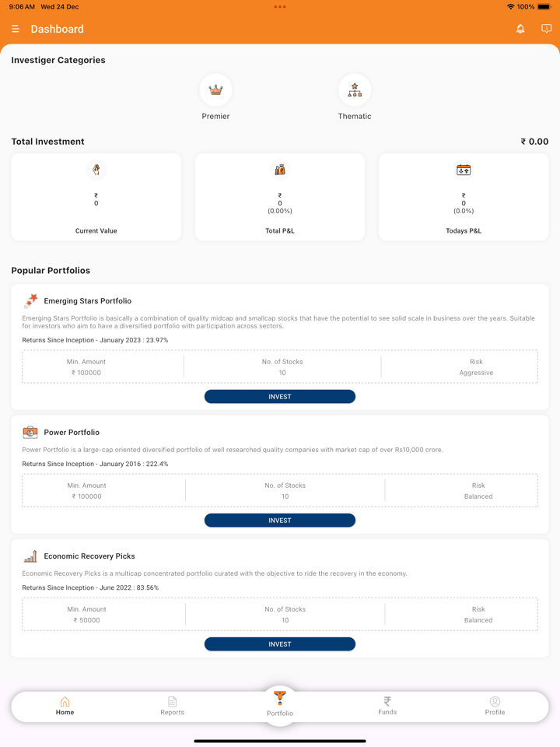560x747 pixels.
Task: Invest in Economic Recovery Picks
Action: click(280, 644)
